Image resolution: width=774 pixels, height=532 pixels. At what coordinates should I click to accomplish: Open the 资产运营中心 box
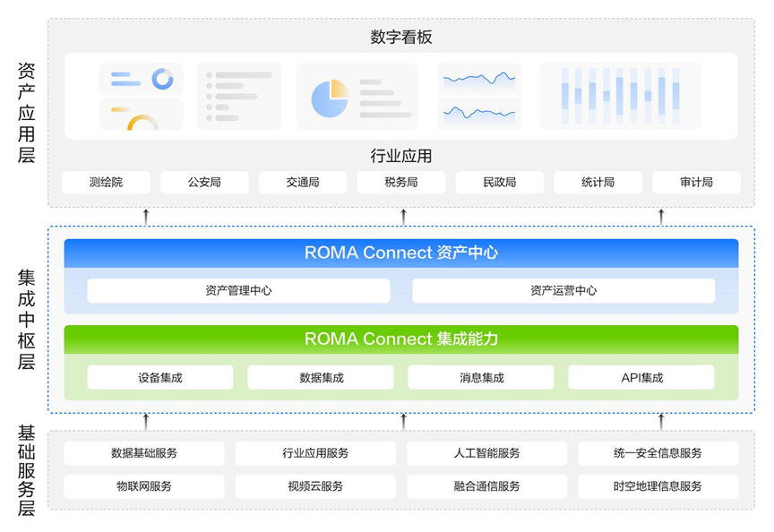coord(563,291)
